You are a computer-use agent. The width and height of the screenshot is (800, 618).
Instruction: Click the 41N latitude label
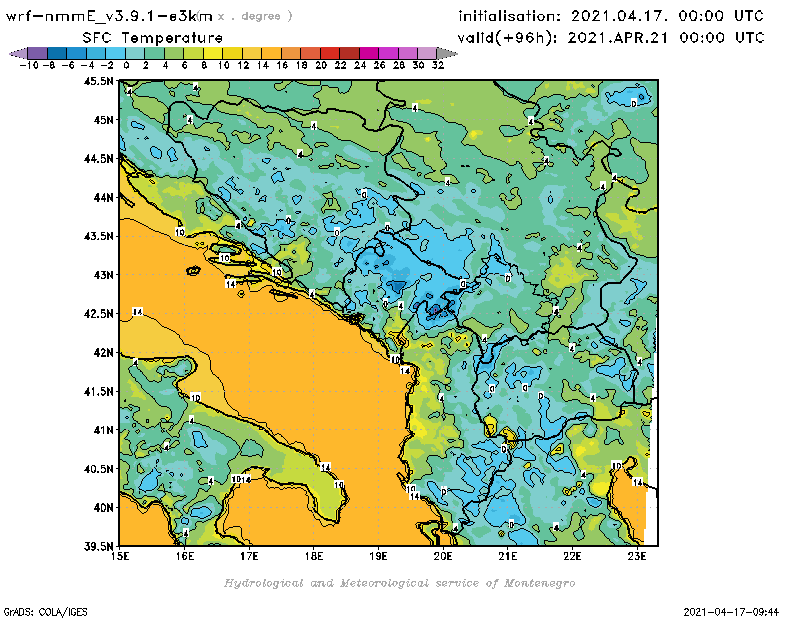click(x=104, y=430)
